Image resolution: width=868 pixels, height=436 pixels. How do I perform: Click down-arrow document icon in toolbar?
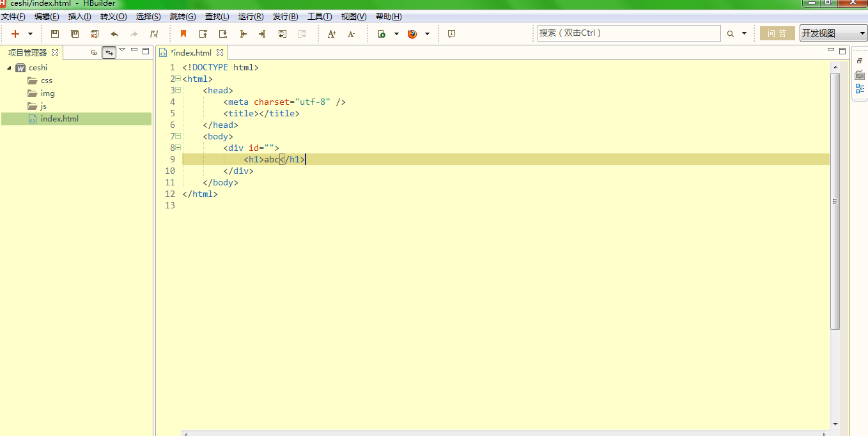pos(223,34)
